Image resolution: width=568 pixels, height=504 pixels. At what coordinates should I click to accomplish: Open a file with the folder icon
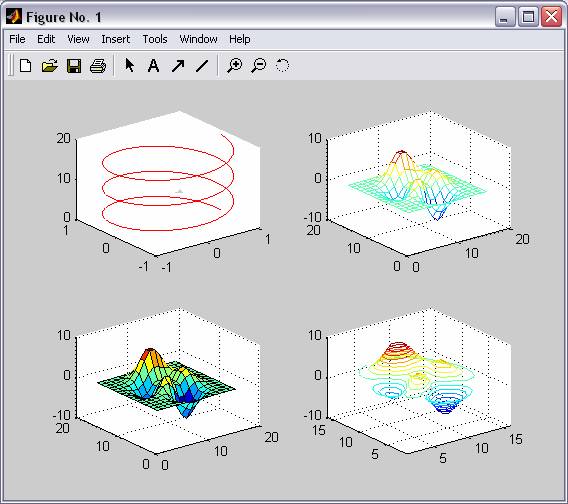pos(50,66)
